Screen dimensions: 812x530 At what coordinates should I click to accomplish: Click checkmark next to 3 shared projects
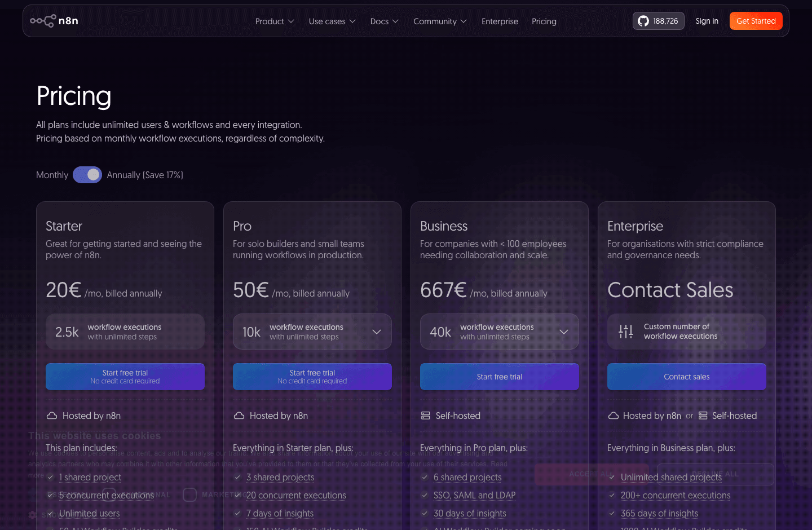pyautogui.click(x=237, y=477)
